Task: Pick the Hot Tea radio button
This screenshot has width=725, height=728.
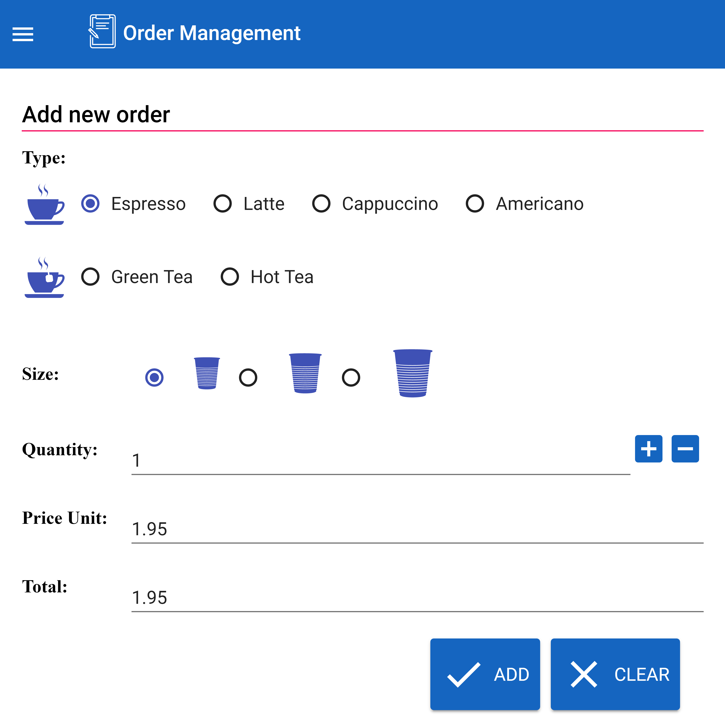Action: point(230,277)
